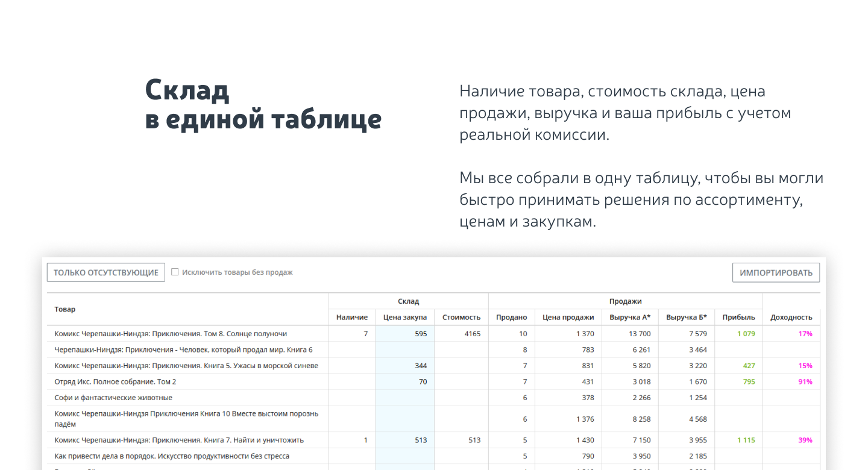868x470 pixels.
Task: Click purchase price 70 for Отряд Икс
Action: pos(405,382)
